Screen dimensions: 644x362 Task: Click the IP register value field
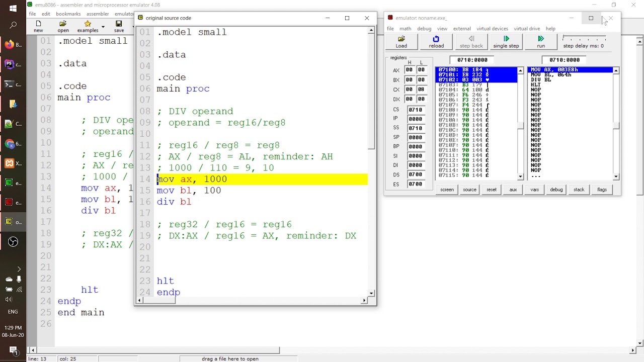(415, 119)
